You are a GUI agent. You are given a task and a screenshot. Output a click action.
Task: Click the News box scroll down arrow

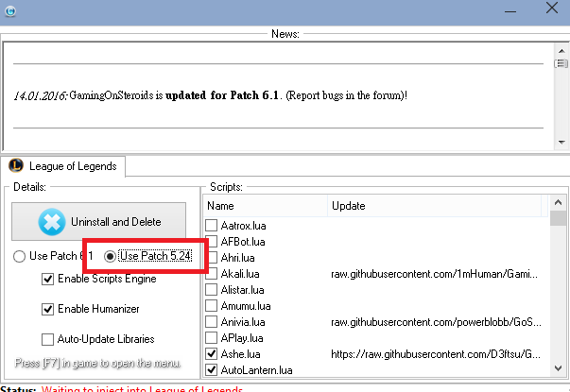561,142
